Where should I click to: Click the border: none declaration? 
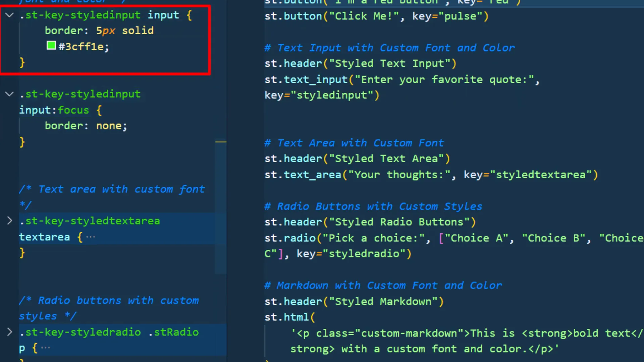[86, 125]
